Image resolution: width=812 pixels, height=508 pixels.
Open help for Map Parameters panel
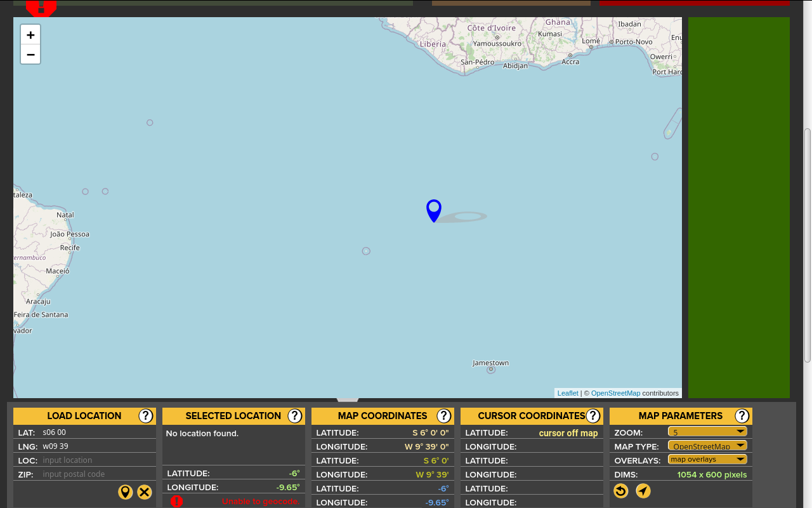(x=742, y=416)
